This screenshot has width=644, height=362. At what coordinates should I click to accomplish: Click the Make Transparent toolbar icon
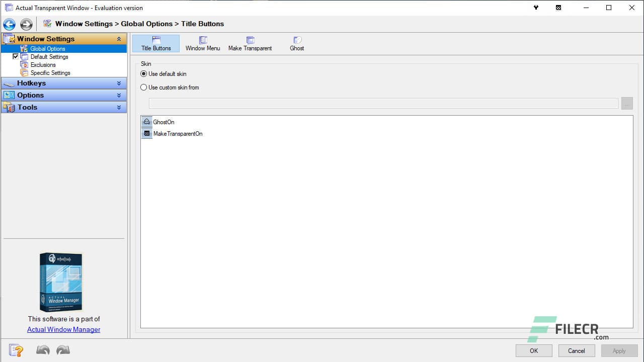click(x=250, y=43)
